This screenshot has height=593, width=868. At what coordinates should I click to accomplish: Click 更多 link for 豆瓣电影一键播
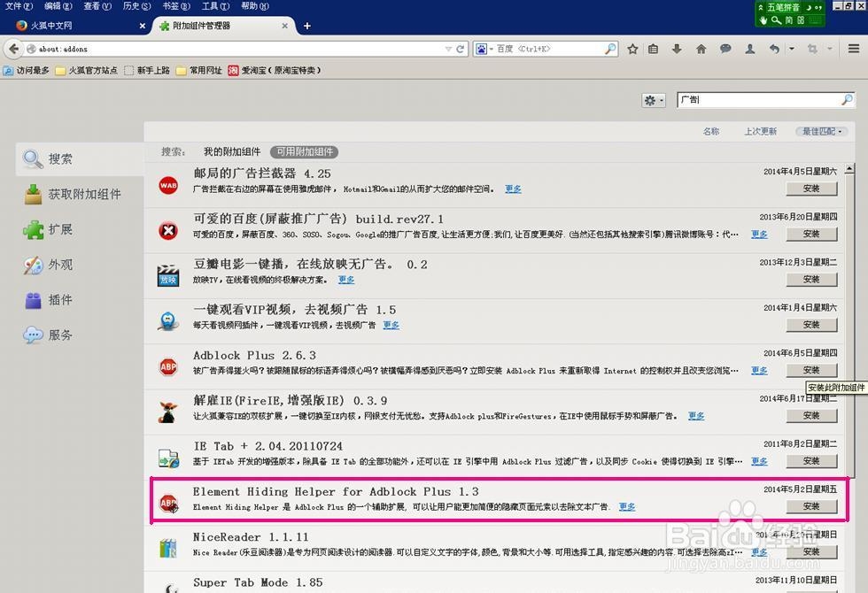(346, 280)
